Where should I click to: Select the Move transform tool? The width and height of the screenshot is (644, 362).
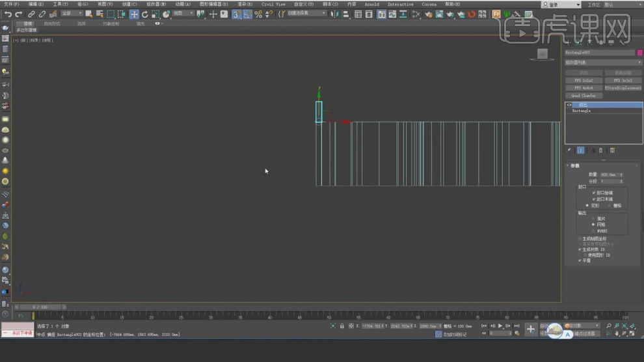(134, 14)
